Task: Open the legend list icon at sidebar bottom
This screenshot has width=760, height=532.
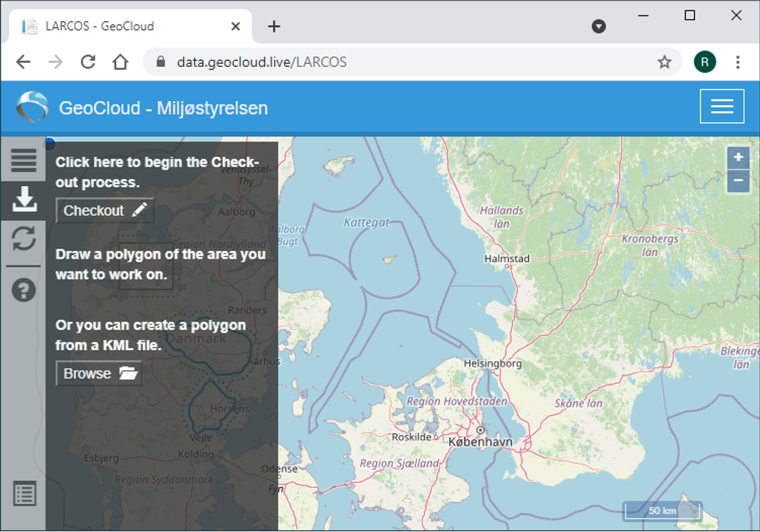Action: click(x=24, y=494)
